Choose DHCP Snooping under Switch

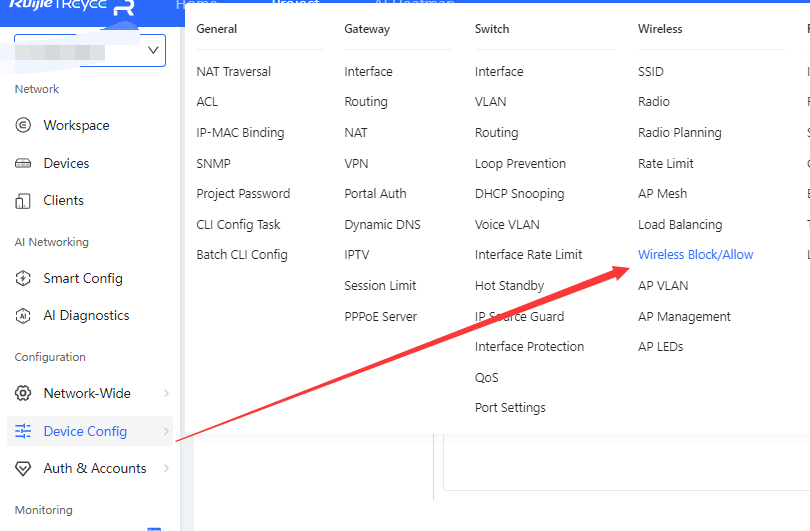tap(519, 194)
